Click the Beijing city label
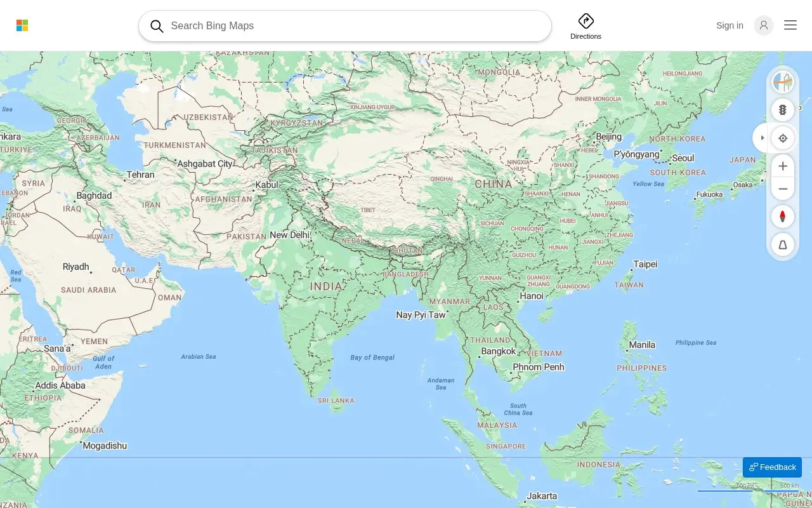This screenshot has height=508, width=812. tap(608, 137)
